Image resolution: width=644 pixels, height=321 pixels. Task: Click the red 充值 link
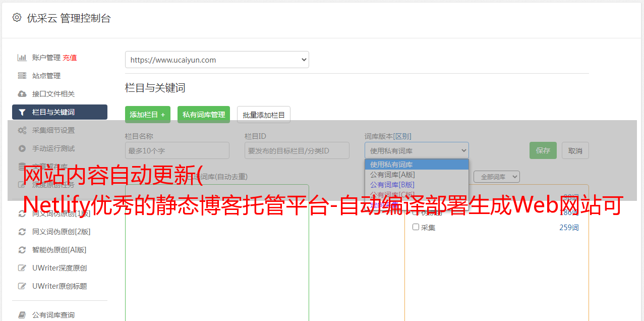(x=70, y=58)
